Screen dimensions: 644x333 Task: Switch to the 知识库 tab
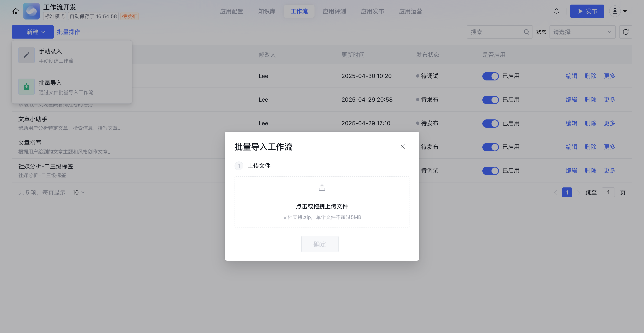[x=266, y=11]
